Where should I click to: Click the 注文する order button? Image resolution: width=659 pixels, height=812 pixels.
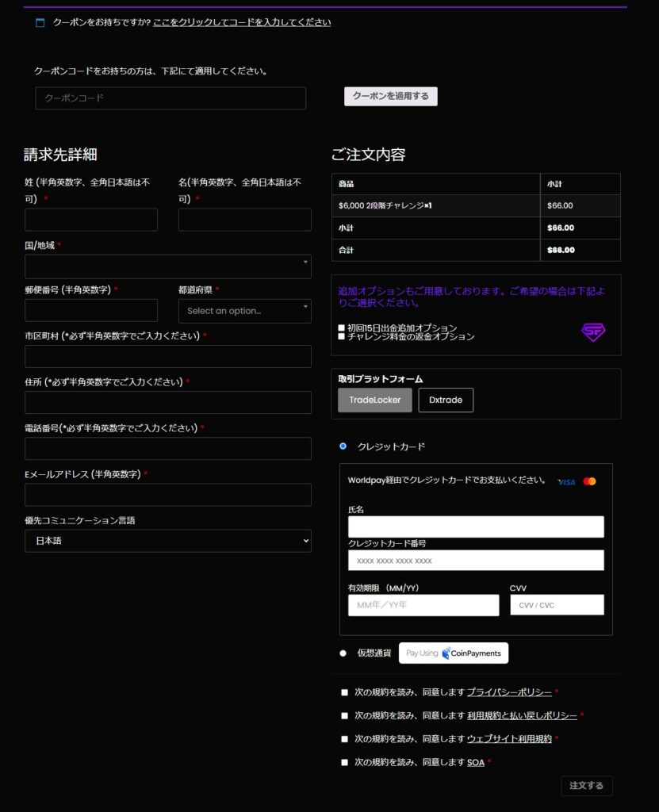586,785
